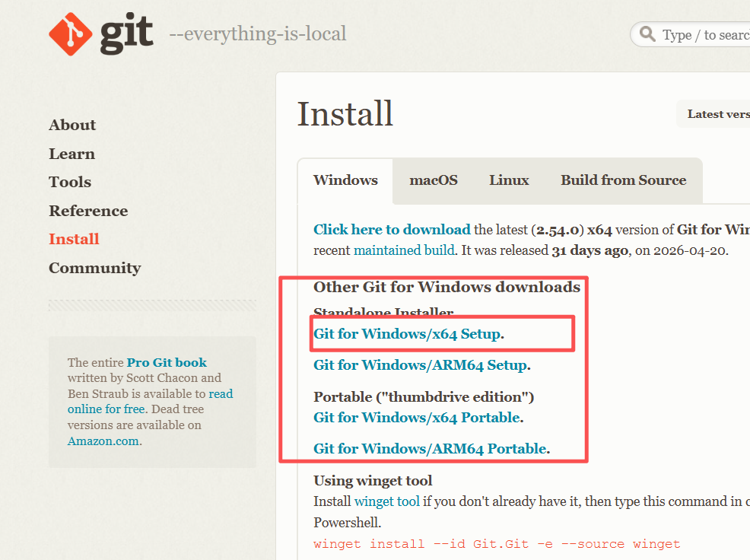Click the Git logo icon
The width and height of the screenshot is (750, 560).
point(70,34)
